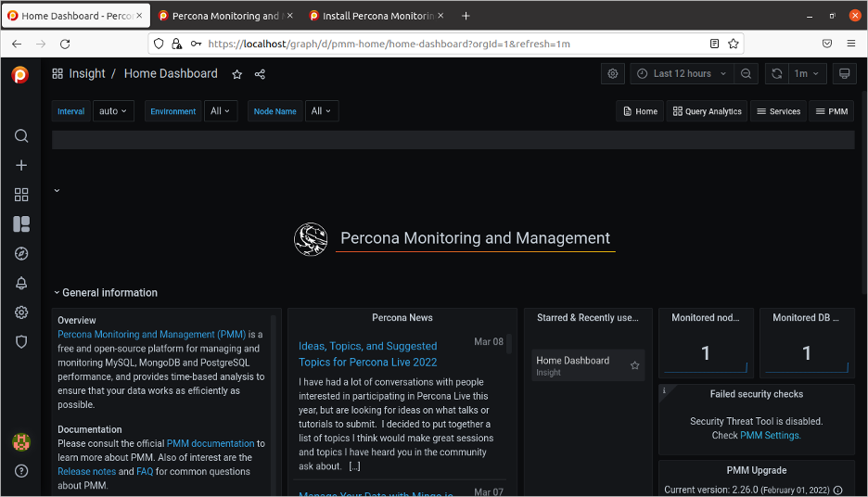The width and height of the screenshot is (868, 497).
Task: Click the Create plus icon in sidebar
Action: tap(21, 165)
